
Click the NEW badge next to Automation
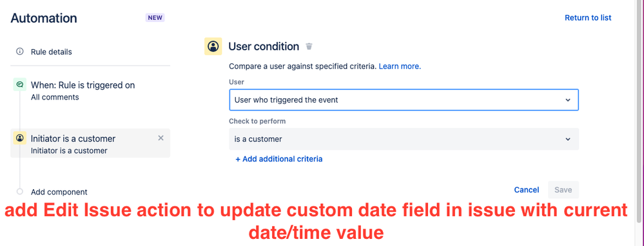pyautogui.click(x=155, y=18)
